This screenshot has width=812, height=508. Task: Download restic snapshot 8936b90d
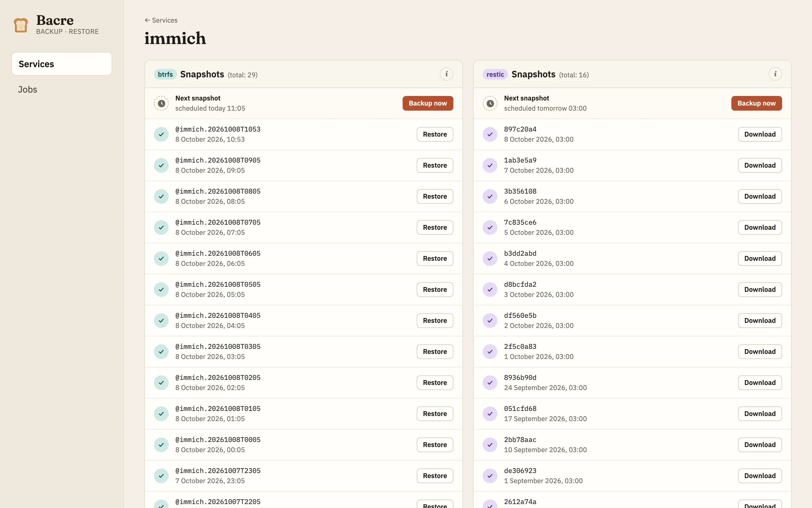coord(760,382)
